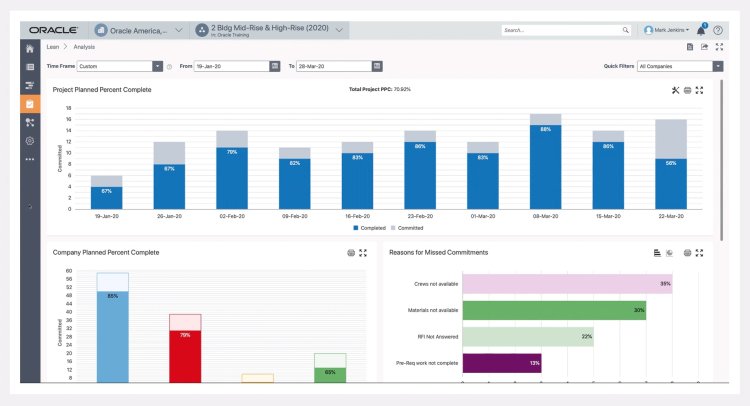The height and width of the screenshot is (406, 750).
Task: Switch Reasons chart to bar chart view
Action: pyautogui.click(x=656, y=253)
